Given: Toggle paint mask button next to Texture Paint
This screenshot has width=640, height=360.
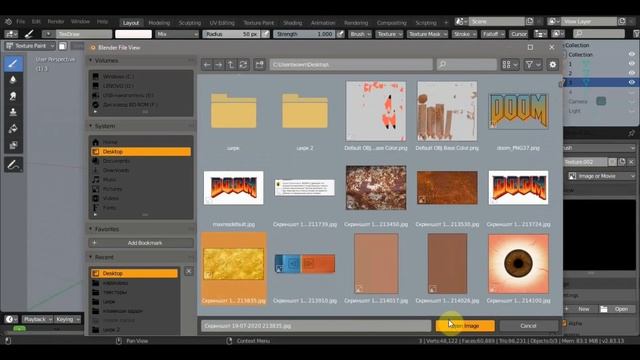Looking at the screenshot, I should click(62, 46).
